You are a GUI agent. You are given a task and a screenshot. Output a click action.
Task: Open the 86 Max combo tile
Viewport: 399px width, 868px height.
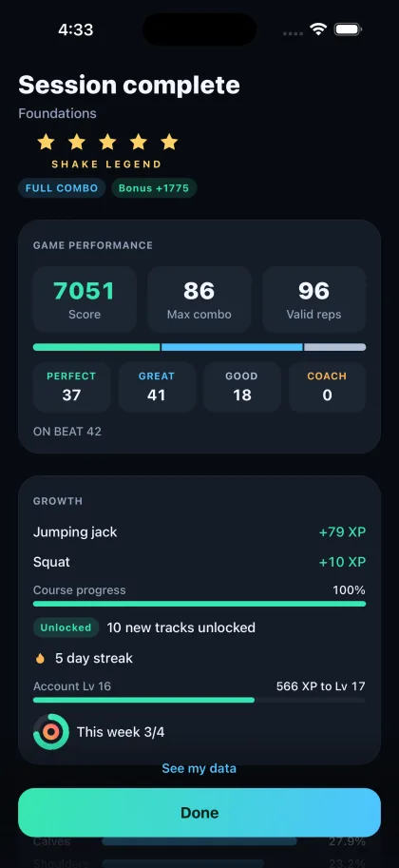pyautogui.click(x=199, y=299)
